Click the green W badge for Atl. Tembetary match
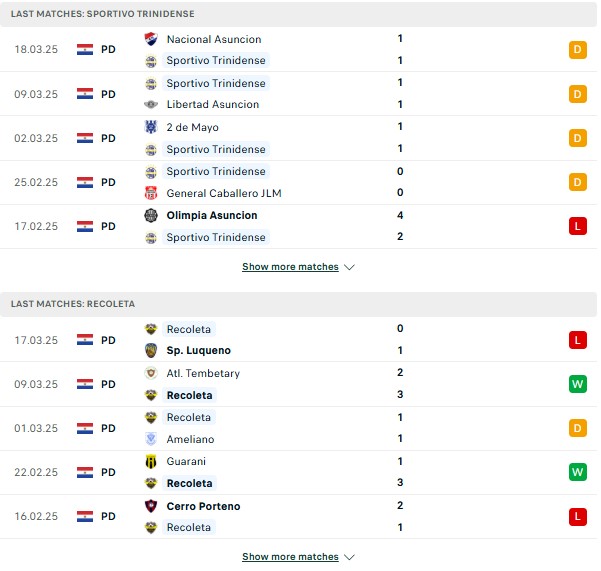Screen dimensions: 601x571 [x=578, y=384]
